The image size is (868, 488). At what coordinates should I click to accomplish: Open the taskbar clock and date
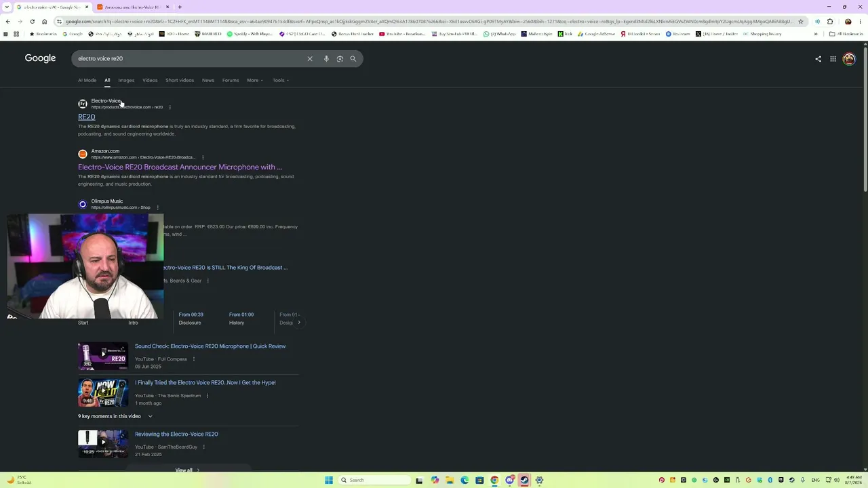[x=854, y=480]
